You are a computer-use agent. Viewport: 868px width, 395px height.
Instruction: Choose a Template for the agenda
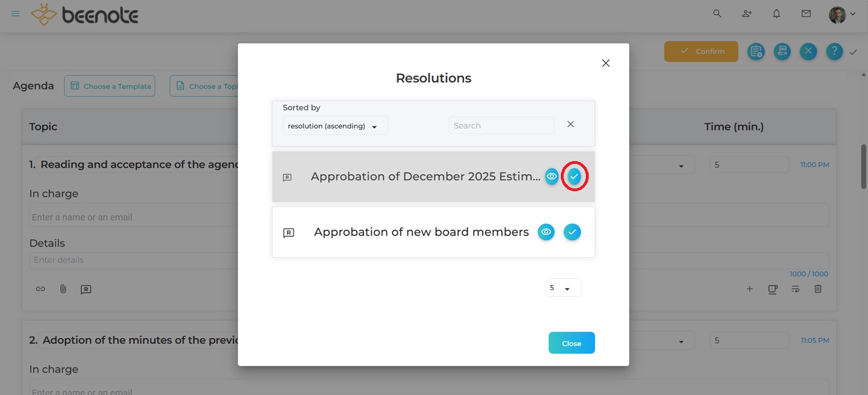[x=110, y=85]
